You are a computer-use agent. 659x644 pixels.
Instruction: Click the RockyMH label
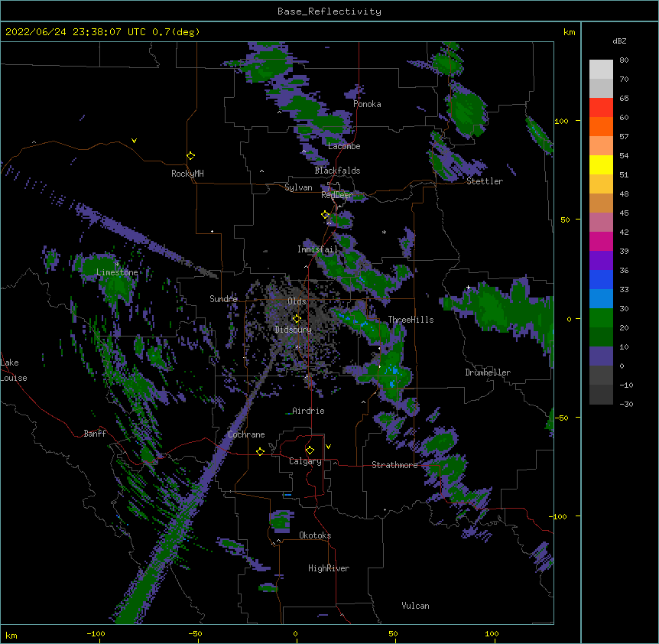pyautogui.click(x=187, y=174)
